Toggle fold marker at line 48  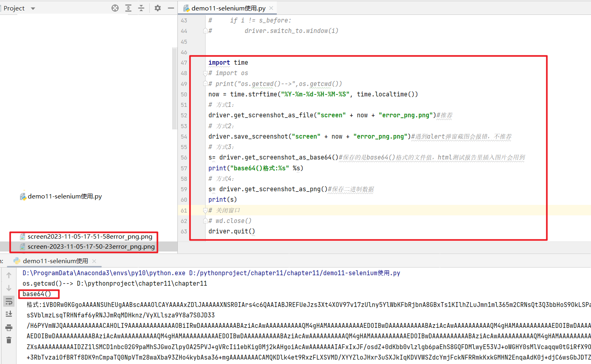pyautogui.click(x=205, y=73)
